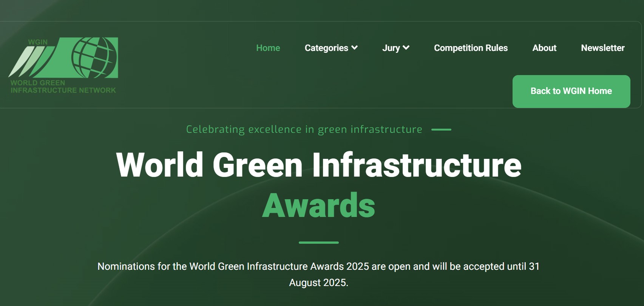Open the Categories menu item
This screenshot has width=644, height=306.
(x=326, y=48)
